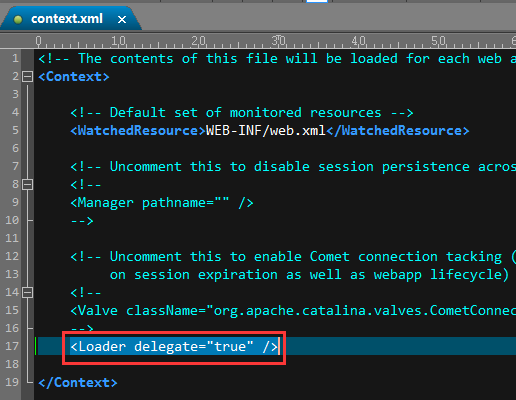This screenshot has width=516, height=400.
Task: Click the comment opening marker on line 8
Action: pos(86,185)
